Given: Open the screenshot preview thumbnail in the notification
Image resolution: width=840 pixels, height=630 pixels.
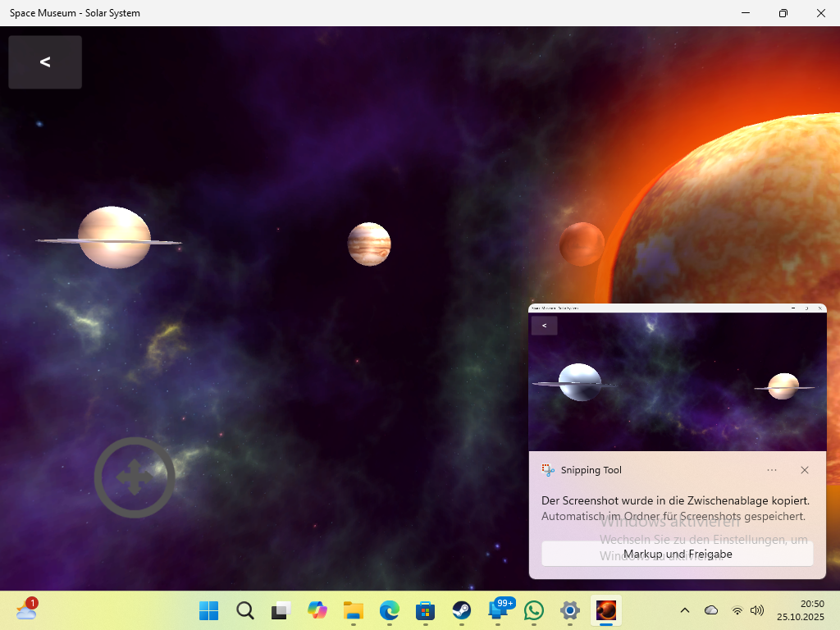Looking at the screenshot, I should coord(677,377).
